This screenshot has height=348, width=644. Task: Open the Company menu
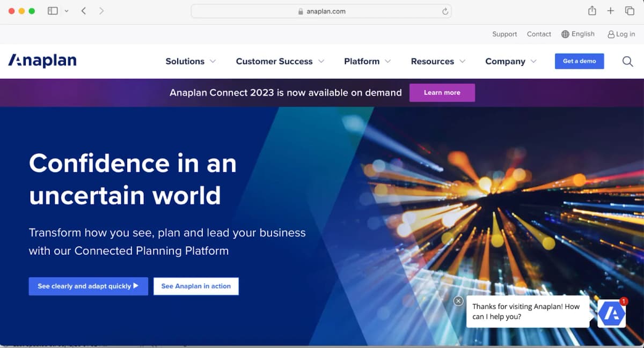point(505,61)
